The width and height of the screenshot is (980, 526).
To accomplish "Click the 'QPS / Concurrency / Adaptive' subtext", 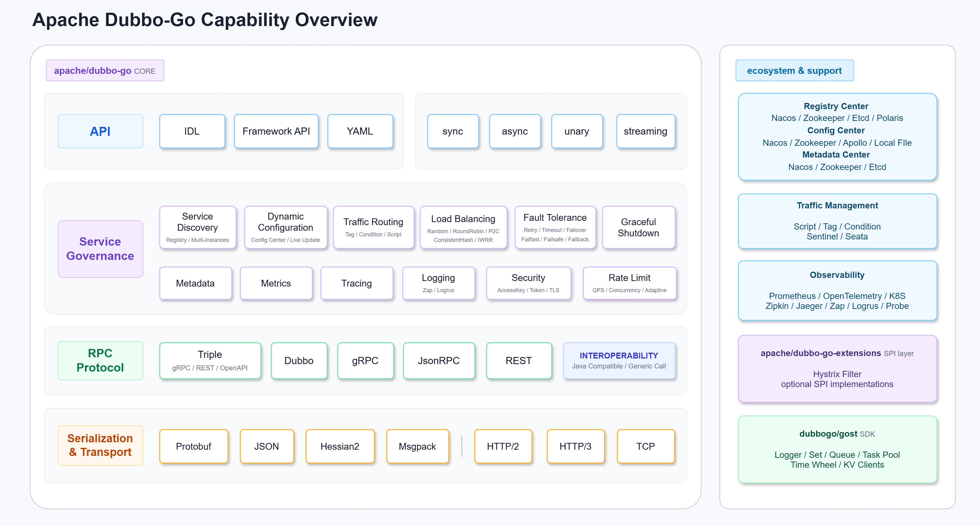I will pos(629,290).
